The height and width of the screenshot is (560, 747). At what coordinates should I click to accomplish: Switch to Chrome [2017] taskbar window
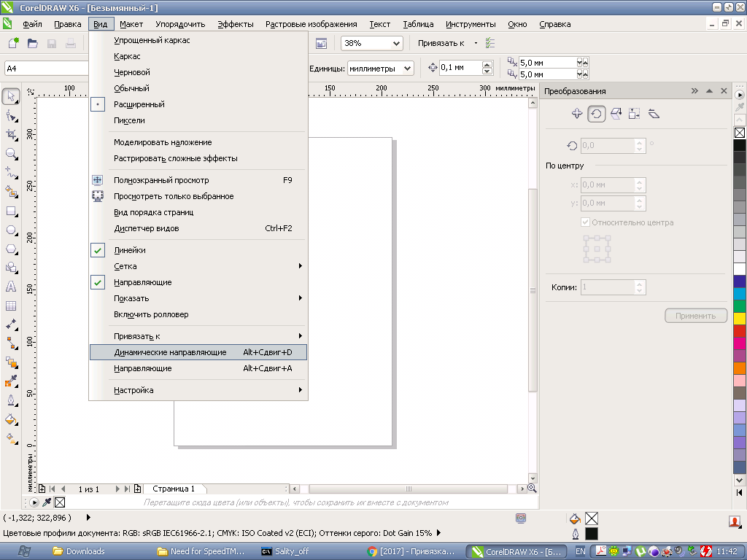(412, 551)
